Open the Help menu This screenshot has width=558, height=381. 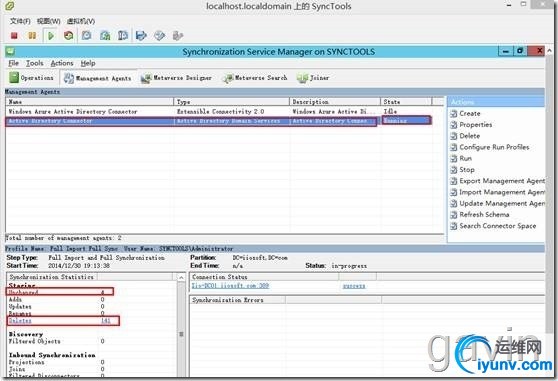pos(88,63)
